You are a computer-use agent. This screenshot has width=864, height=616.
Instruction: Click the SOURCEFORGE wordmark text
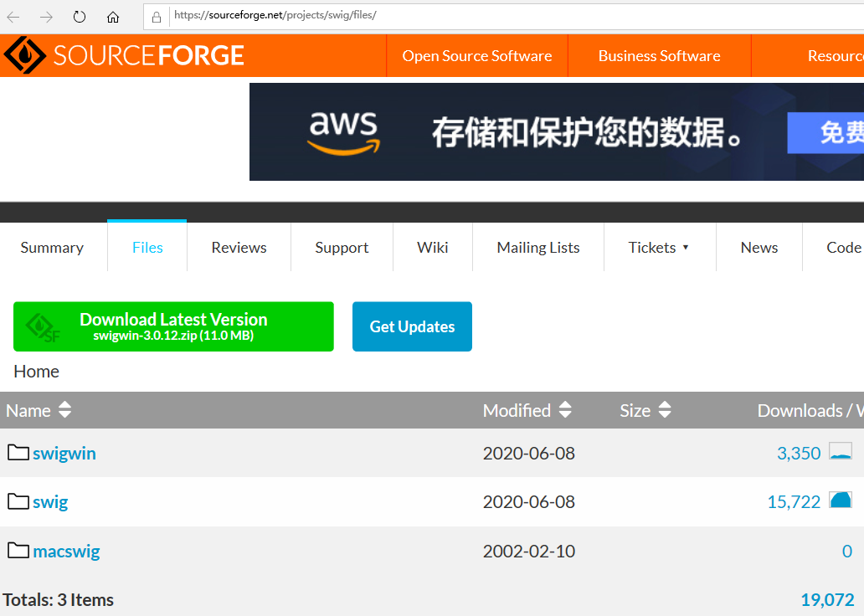[x=149, y=55]
